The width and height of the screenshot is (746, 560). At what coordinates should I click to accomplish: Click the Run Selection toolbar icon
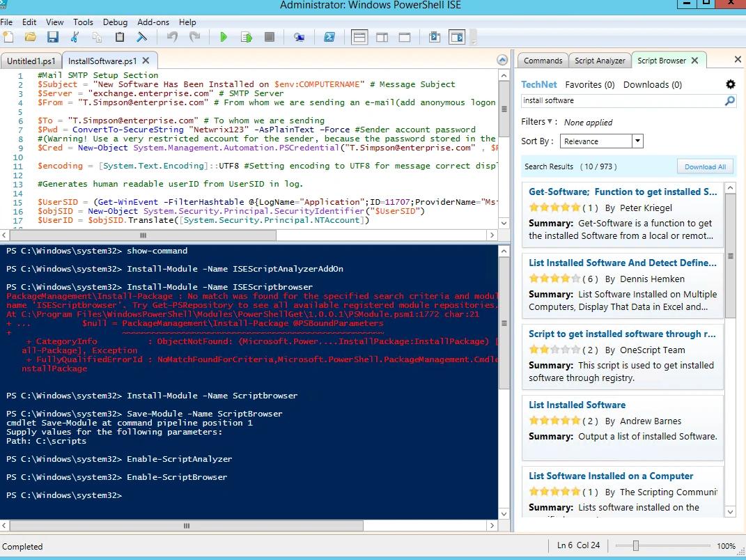click(x=246, y=38)
